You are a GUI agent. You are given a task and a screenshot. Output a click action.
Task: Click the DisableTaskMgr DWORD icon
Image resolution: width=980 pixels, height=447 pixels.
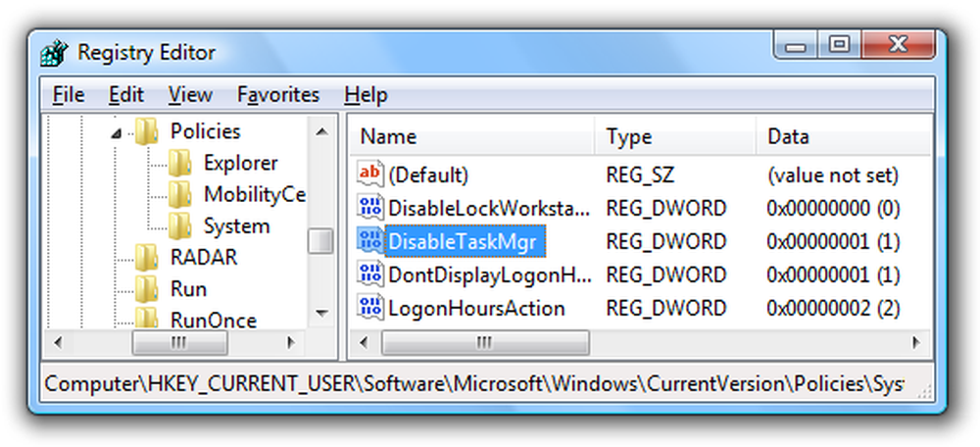point(369,241)
